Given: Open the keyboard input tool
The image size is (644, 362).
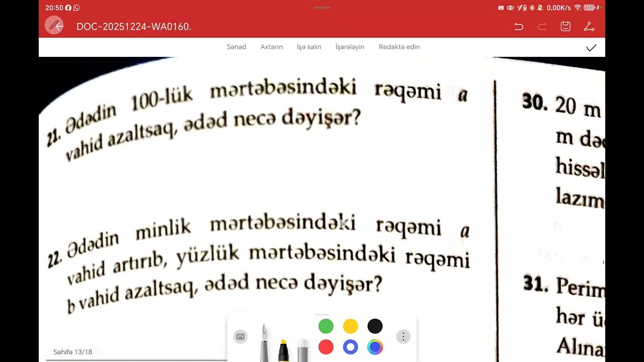Looking at the screenshot, I should (240, 336).
